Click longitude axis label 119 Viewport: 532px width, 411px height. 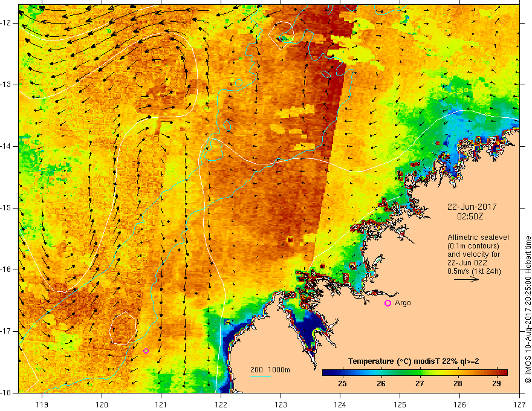(x=42, y=404)
